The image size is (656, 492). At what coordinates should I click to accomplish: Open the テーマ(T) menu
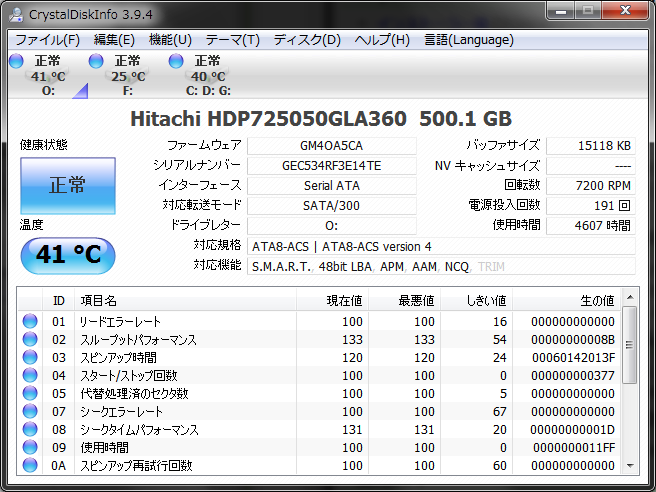click(233, 40)
